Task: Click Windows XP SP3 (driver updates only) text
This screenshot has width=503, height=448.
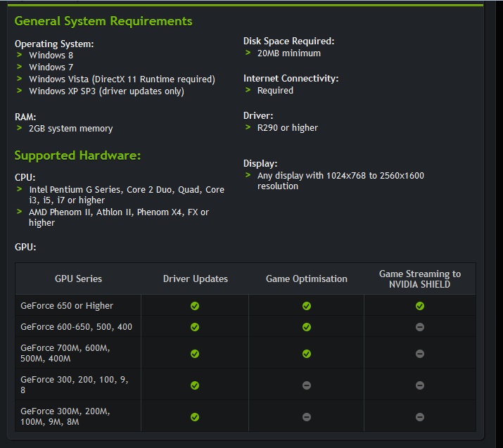Action: click(x=106, y=91)
